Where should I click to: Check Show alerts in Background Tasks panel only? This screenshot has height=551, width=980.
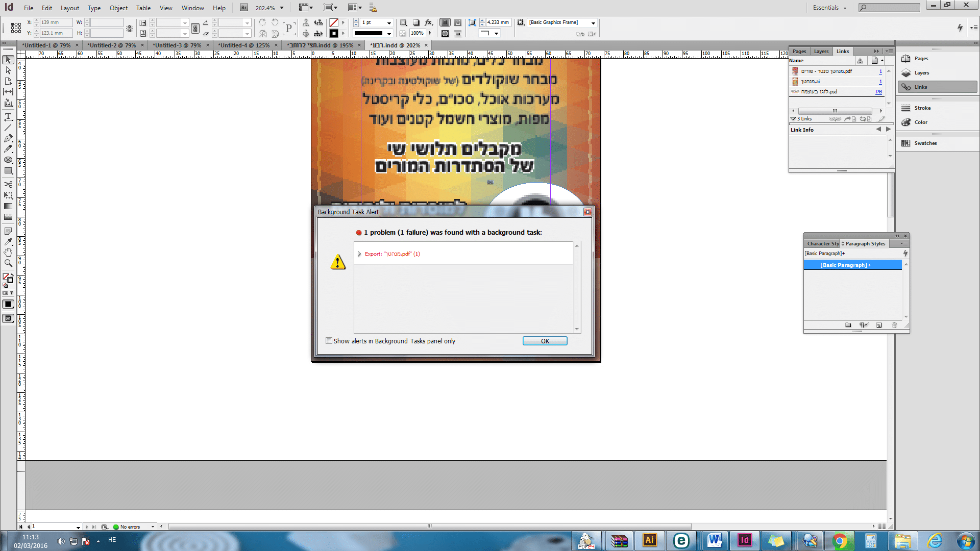click(329, 341)
